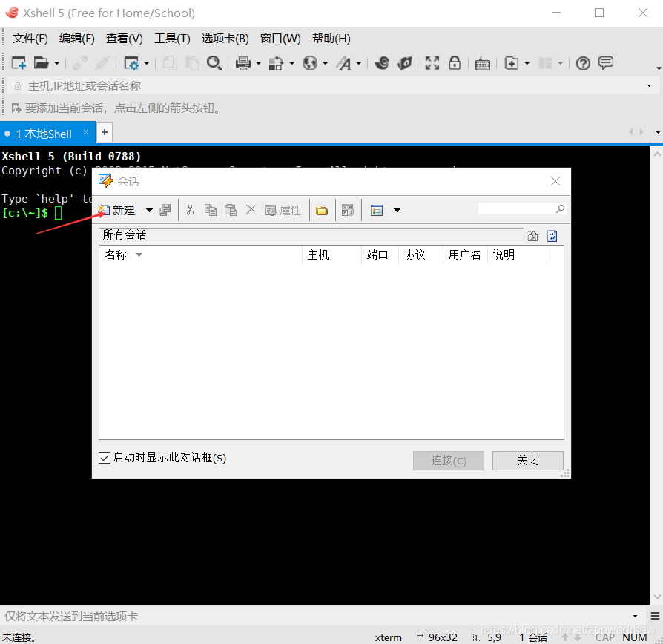
Task: Click terminal scrollbar up arrow
Action: [656, 154]
